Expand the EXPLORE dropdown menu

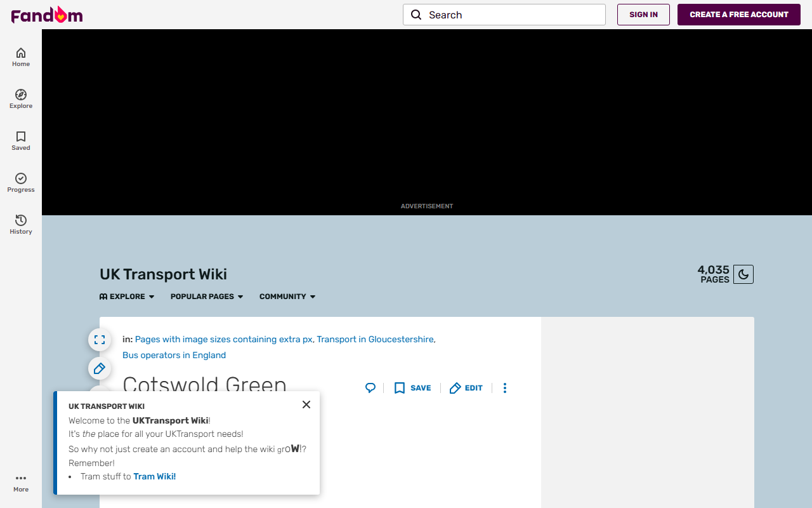pyautogui.click(x=127, y=297)
